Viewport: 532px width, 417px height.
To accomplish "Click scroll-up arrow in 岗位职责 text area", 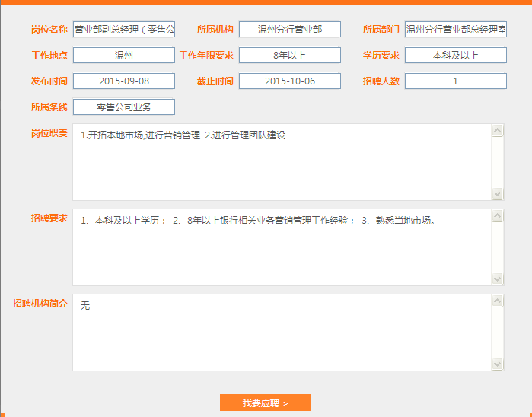I will [498, 131].
